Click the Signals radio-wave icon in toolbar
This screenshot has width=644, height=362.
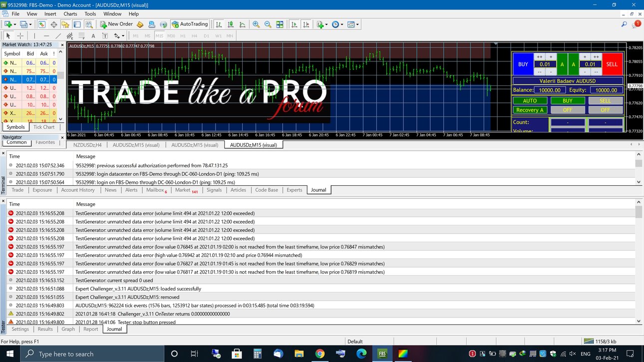pyautogui.click(x=163, y=24)
